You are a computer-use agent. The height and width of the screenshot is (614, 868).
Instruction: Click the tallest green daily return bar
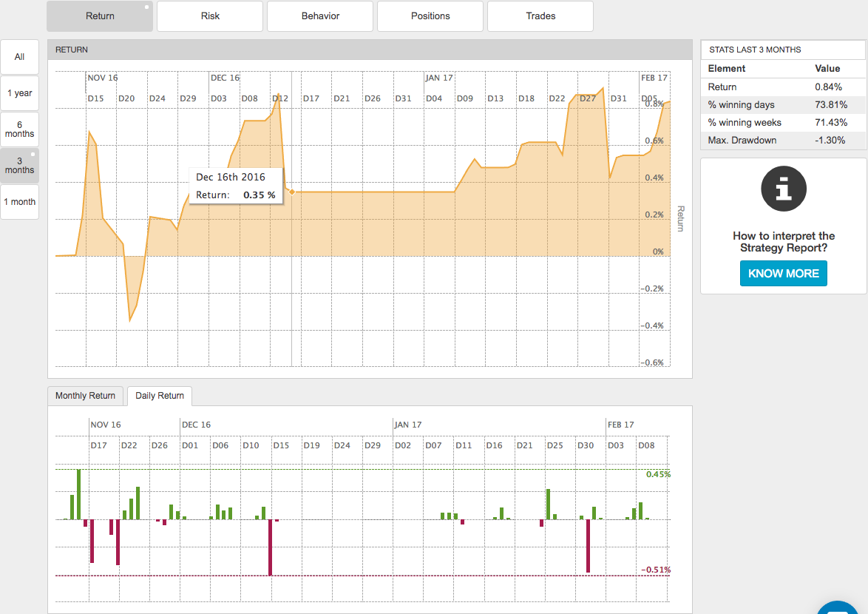[x=78, y=494]
